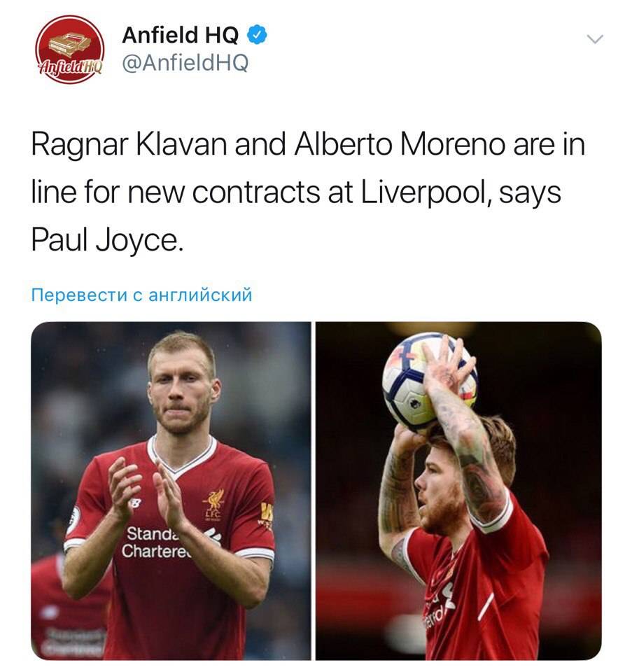
Task: Open left photo of player applauding
Action: point(171,491)
